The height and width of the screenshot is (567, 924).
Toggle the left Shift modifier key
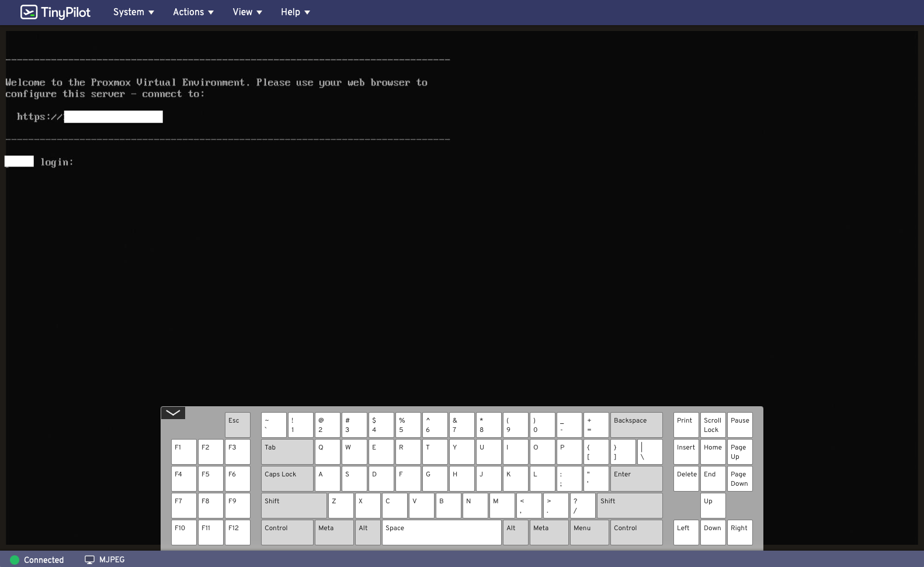pyautogui.click(x=294, y=506)
